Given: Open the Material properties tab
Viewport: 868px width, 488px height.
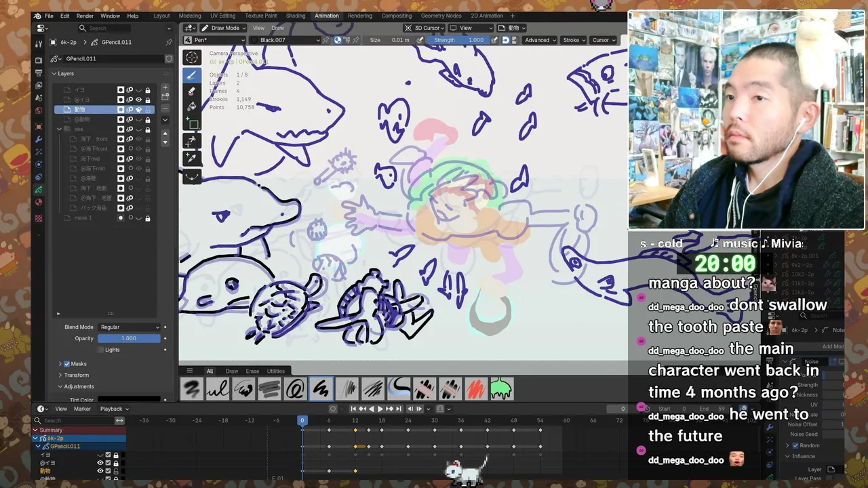Looking at the screenshot, I should pos(39,202).
